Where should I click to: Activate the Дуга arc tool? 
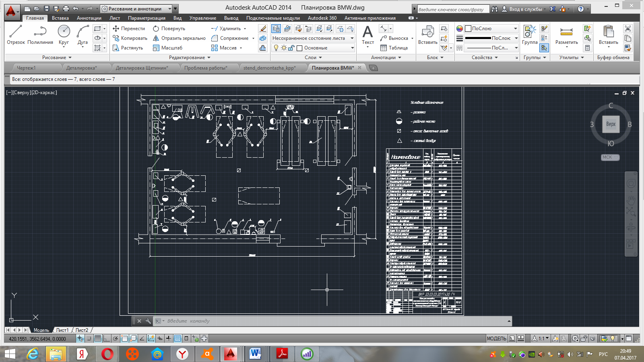click(x=83, y=35)
